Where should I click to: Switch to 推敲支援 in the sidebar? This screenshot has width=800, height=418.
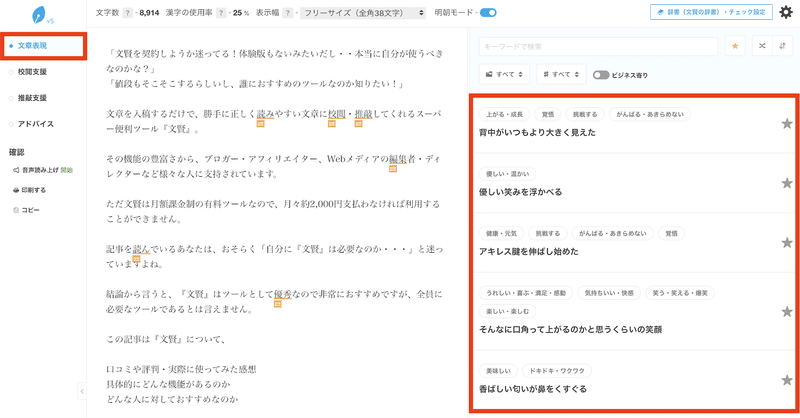(x=32, y=98)
